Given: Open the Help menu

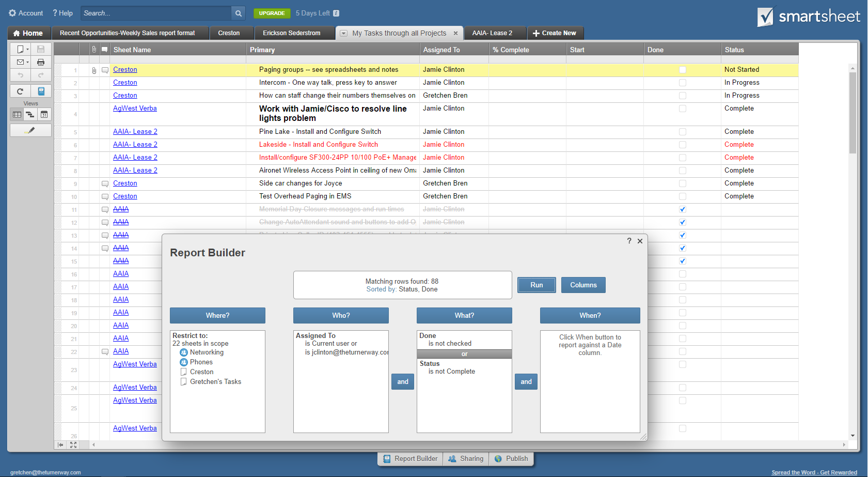Looking at the screenshot, I should (x=62, y=13).
